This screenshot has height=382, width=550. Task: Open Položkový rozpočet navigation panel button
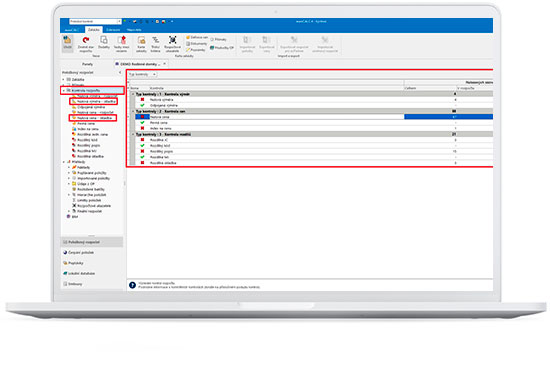92,242
